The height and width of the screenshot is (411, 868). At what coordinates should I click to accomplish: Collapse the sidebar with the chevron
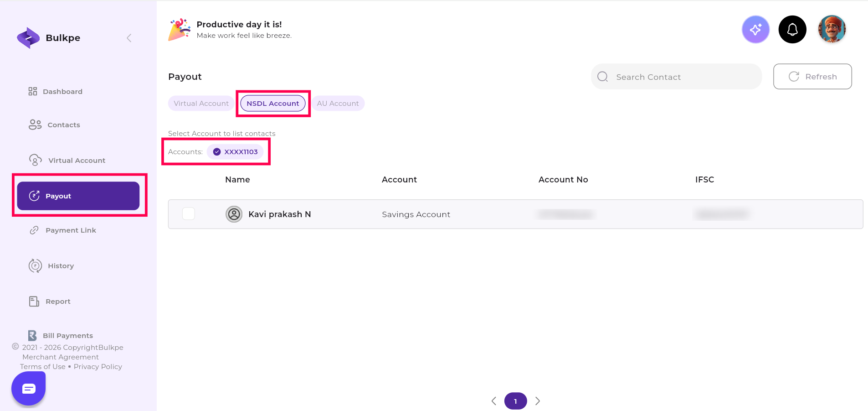click(129, 38)
